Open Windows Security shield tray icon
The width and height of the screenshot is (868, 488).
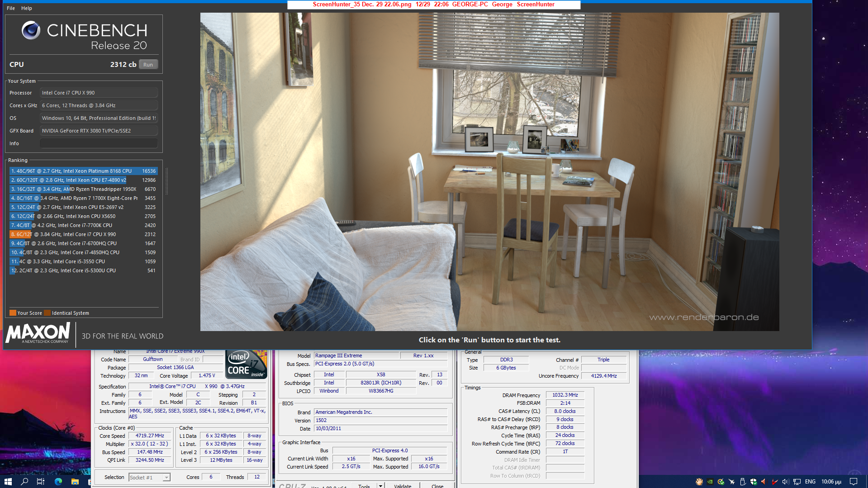point(753,482)
